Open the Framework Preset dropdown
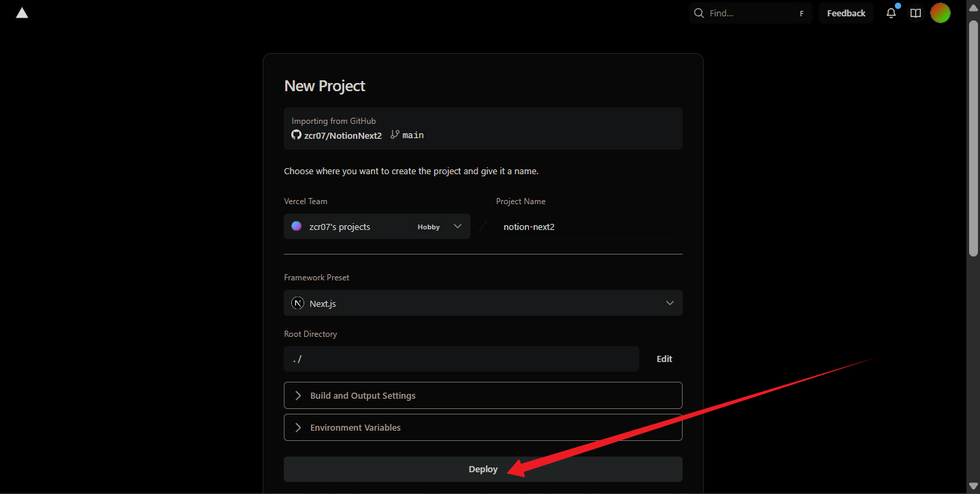This screenshot has width=980, height=494. point(483,303)
